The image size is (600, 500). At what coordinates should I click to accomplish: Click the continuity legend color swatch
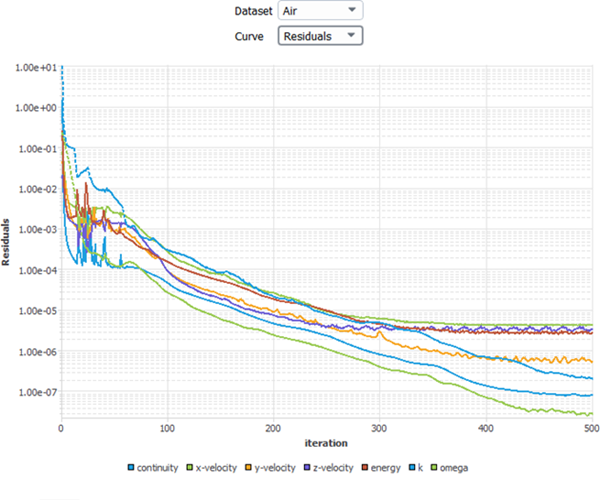(x=131, y=467)
